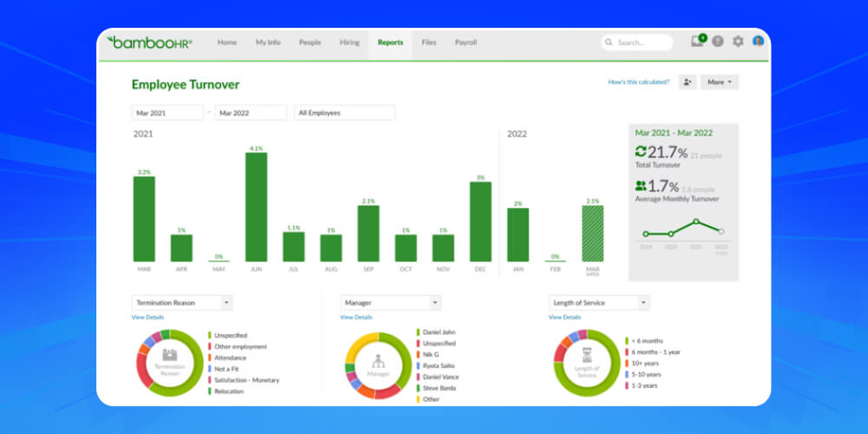This screenshot has height=434, width=868.
Task: Switch to the Reports tab
Action: (x=390, y=43)
